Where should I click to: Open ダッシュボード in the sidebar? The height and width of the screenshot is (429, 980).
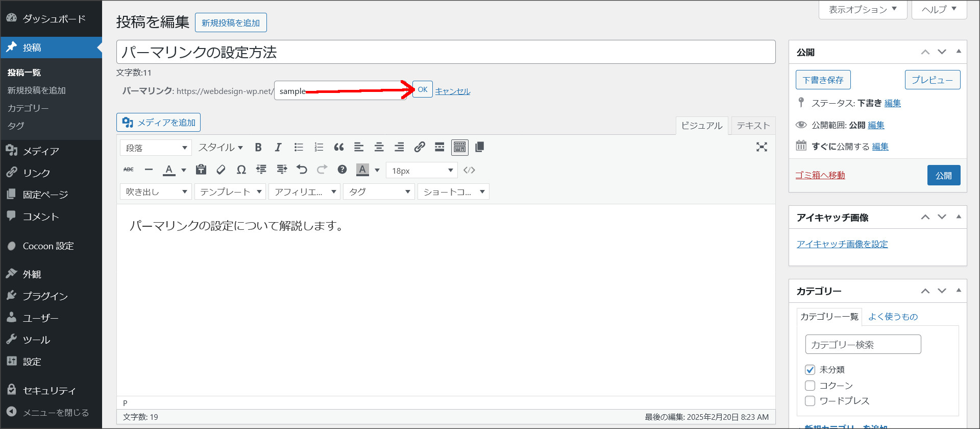click(x=51, y=18)
